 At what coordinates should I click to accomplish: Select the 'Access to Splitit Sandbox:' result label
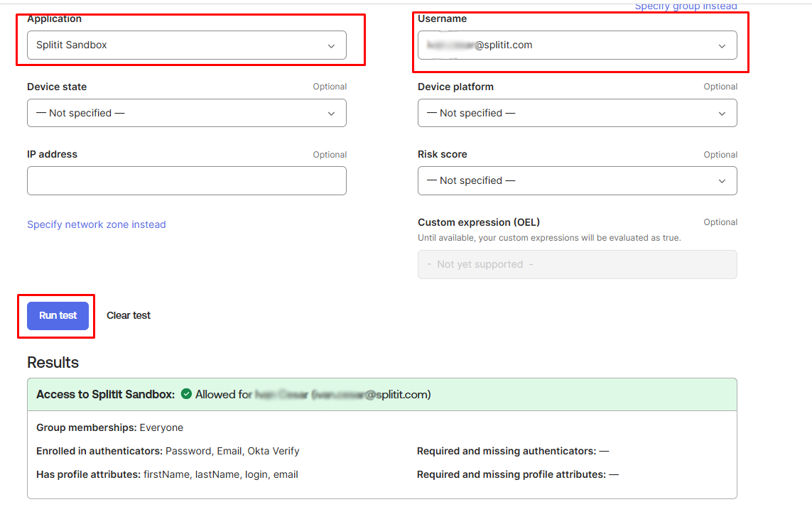coord(106,395)
